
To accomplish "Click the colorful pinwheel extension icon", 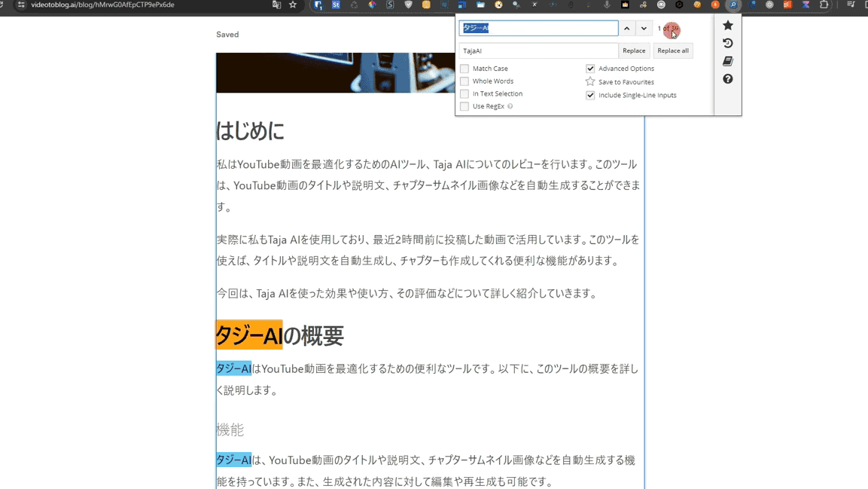I will coord(372,5).
